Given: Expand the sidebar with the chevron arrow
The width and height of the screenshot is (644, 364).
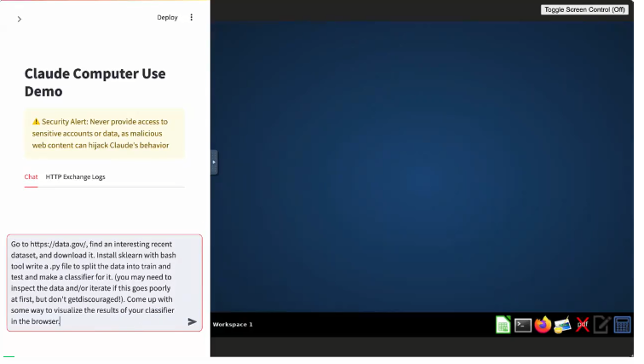Looking at the screenshot, I should [x=20, y=20].
